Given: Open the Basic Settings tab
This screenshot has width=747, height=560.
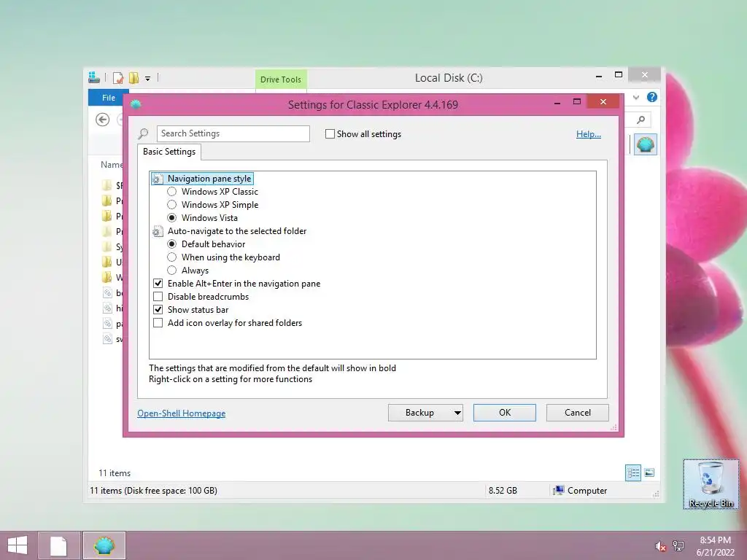Looking at the screenshot, I should pos(169,152).
